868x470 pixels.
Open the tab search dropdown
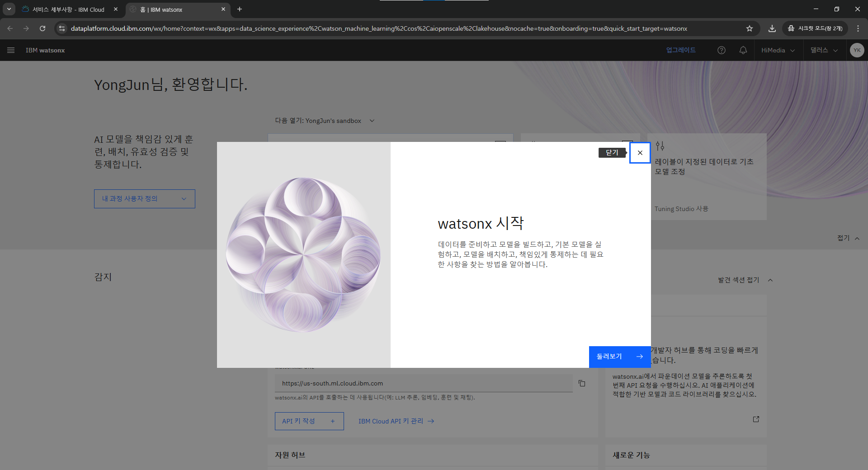pyautogui.click(x=9, y=9)
